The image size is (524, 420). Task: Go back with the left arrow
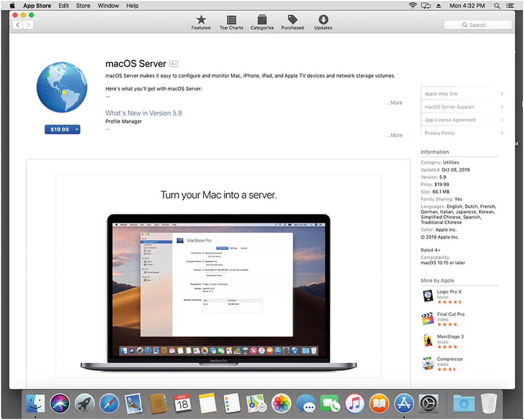click(x=18, y=25)
